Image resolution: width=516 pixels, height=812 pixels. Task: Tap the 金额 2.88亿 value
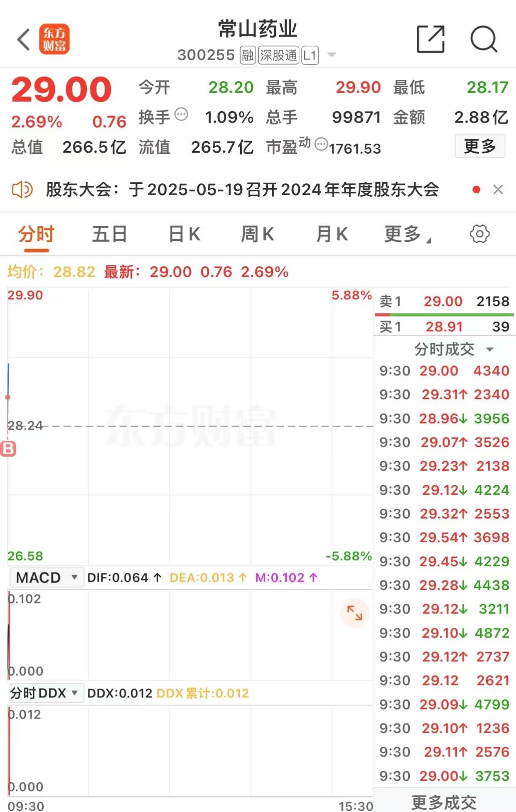pyautogui.click(x=481, y=117)
